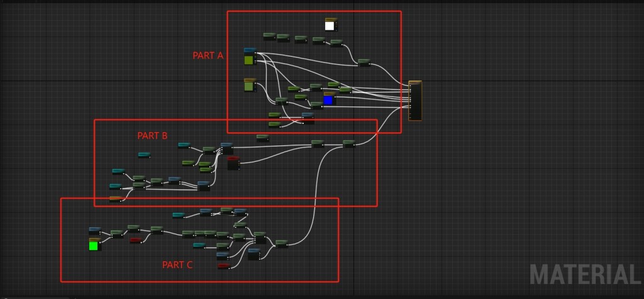Select the unconnected teal node beside Part B label
The height and width of the screenshot is (299, 644).
(144, 154)
